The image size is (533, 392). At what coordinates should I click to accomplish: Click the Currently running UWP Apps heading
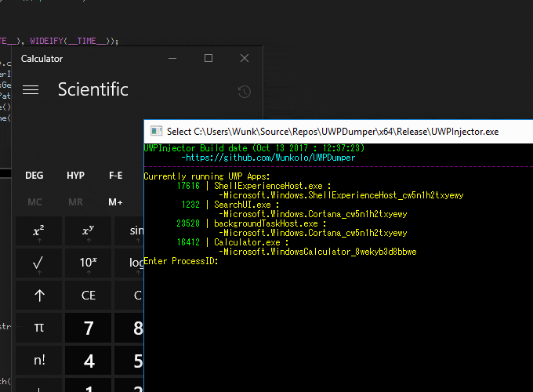tap(207, 176)
